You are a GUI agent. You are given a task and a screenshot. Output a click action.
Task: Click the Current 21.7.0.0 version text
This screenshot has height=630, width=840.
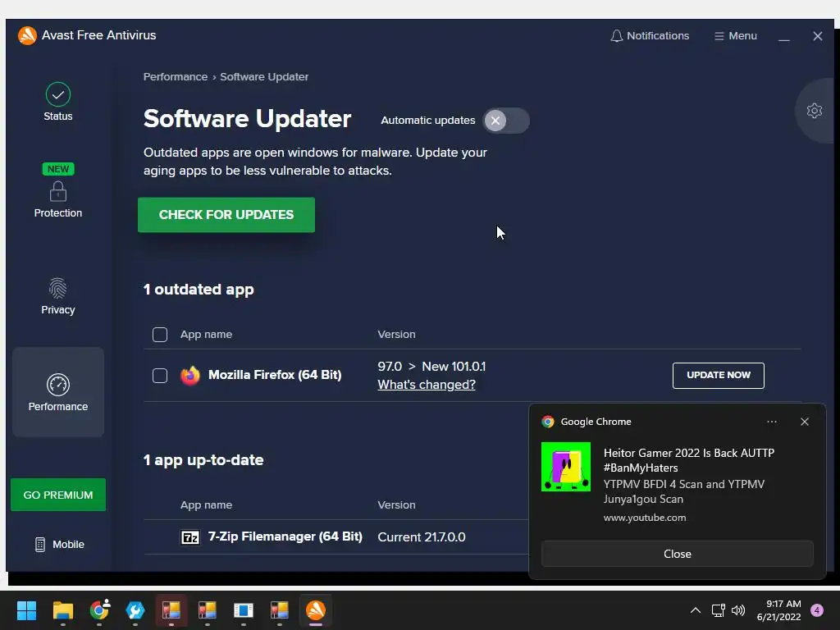422,536
